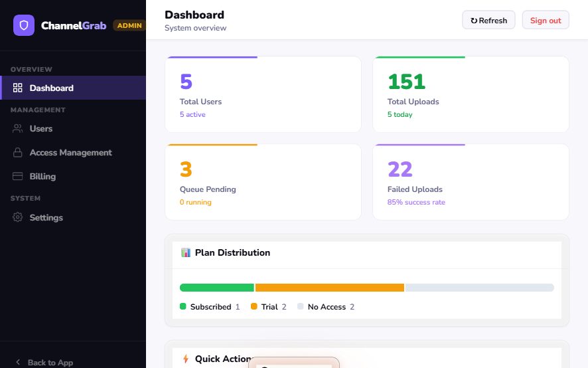
Task: Click the Dashboard page title
Action: point(194,15)
